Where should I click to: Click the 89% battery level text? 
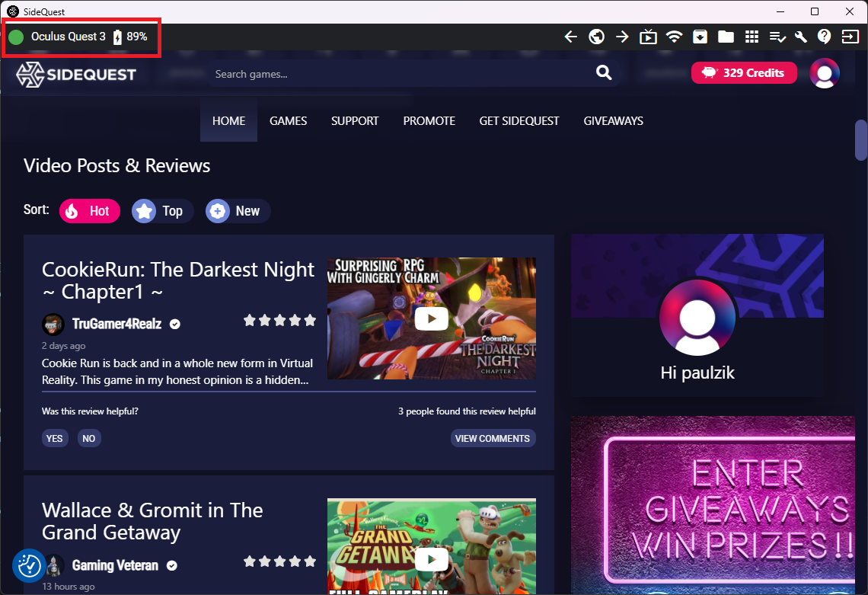click(x=137, y=37)
